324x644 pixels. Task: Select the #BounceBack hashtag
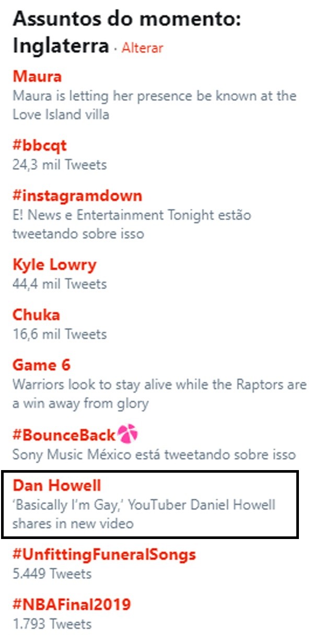pyautogui.click(x=64, y=435)
